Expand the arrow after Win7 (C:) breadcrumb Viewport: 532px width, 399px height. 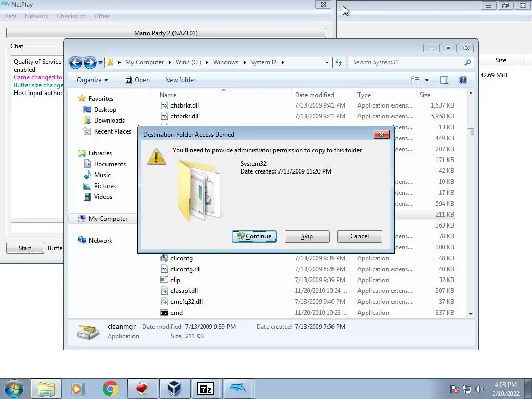coord(207,62)
